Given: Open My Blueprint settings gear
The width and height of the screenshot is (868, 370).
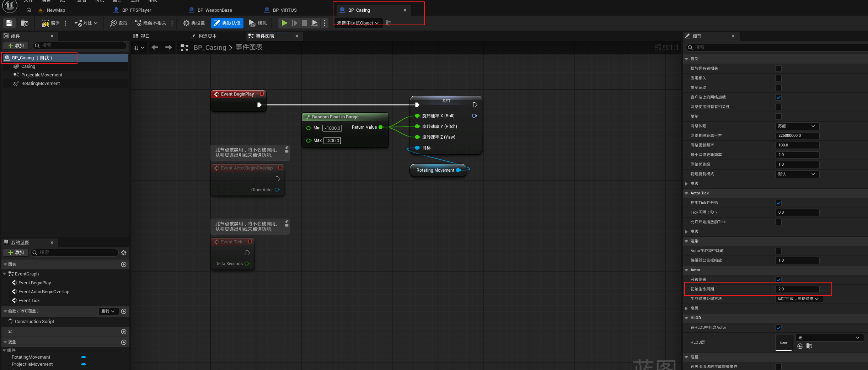Looking at the screenshot, I should [x=124, y=253].
